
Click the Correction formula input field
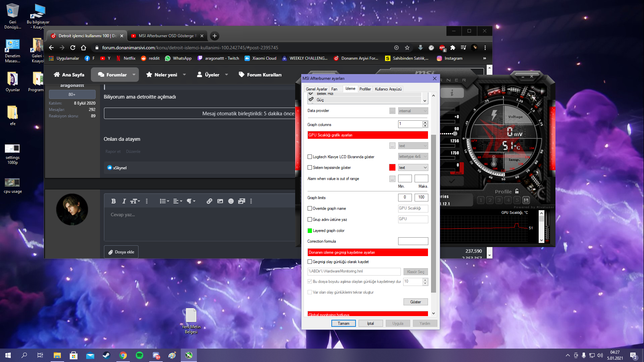[x=413, y=241]
